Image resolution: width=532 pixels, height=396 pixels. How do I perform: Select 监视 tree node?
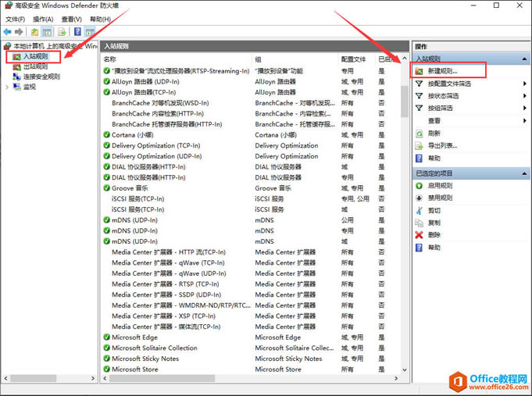click(x=29, y=87)
